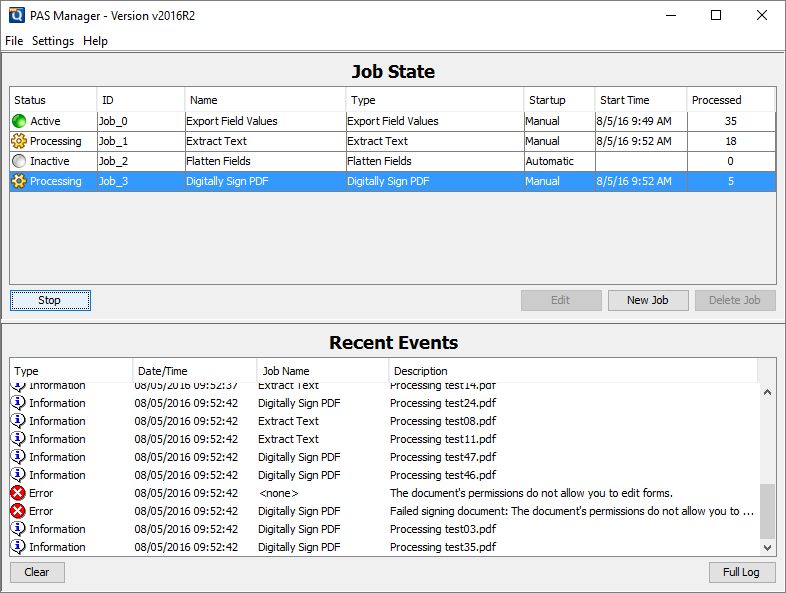Click the gear Processing icon for Job_3
Image resolution: width=786 pixels, height=593 pixels.
tap(19, 181)
